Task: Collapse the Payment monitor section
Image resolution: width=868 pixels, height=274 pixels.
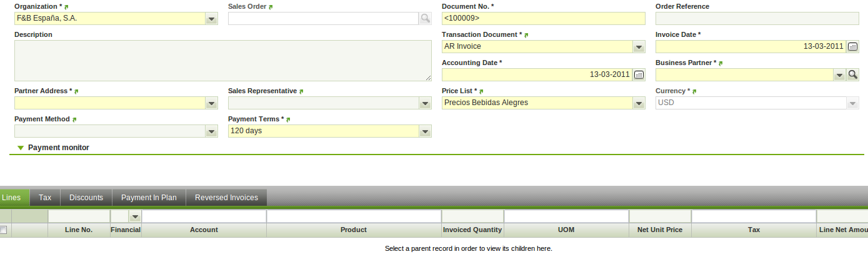Action: tap(21, 148)
